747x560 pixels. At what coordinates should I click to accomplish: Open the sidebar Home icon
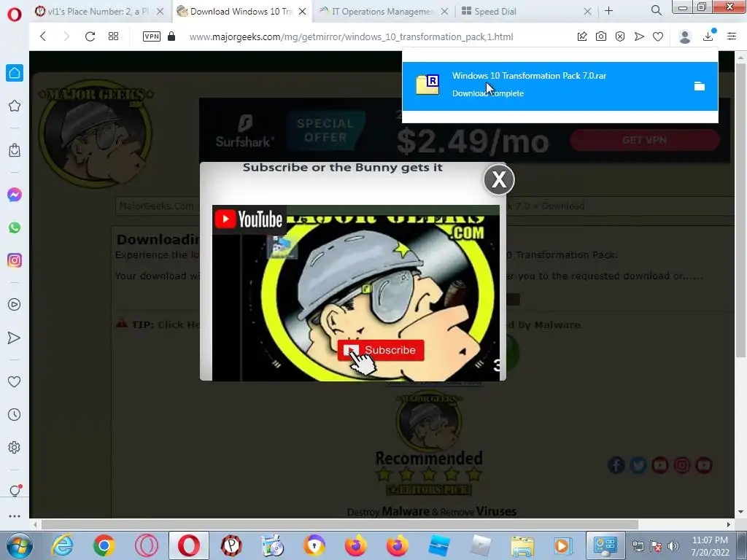tap(15, 73)
